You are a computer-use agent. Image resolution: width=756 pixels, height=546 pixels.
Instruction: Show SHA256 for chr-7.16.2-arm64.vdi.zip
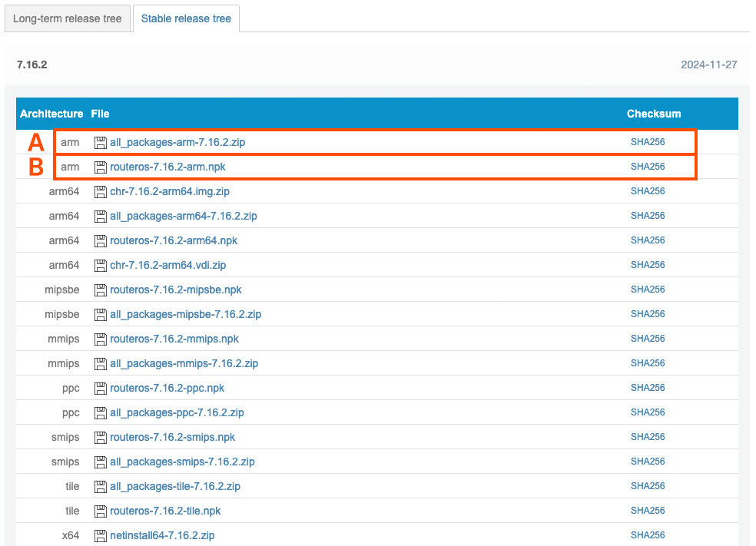tap(648, 265)
